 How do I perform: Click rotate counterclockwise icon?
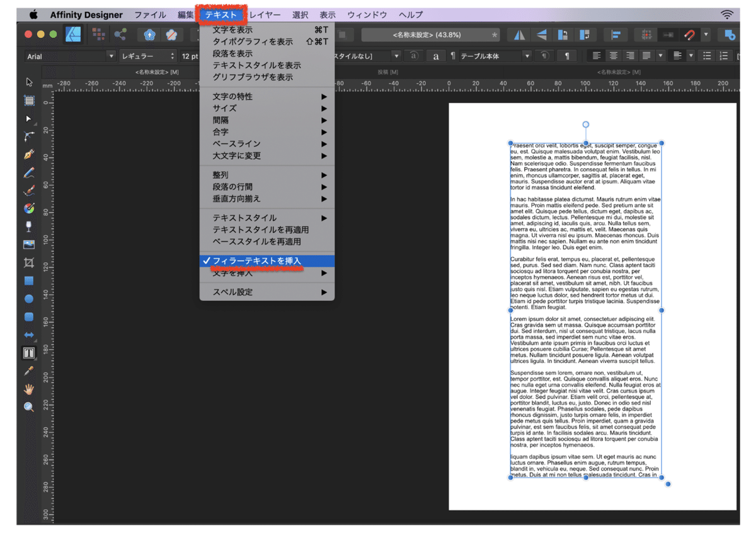point(563,35)
